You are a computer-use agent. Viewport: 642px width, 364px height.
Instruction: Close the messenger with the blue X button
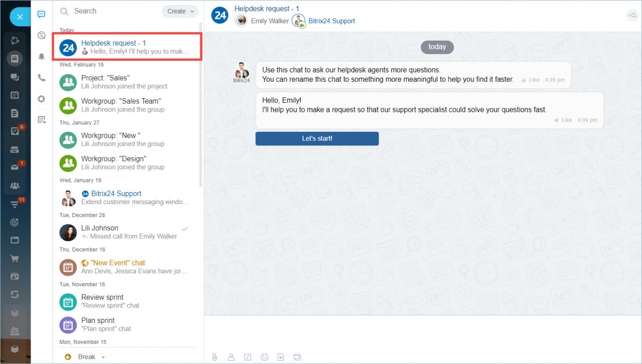[x=20, y=17]
